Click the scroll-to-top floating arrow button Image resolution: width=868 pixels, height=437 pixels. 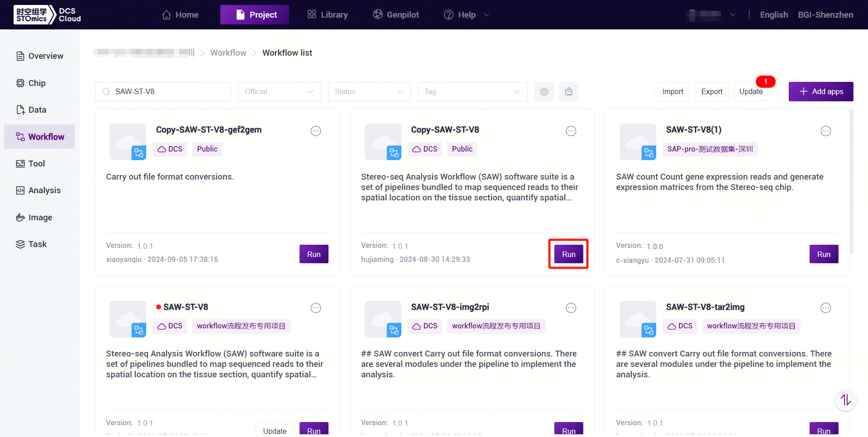tap(845, 400)
